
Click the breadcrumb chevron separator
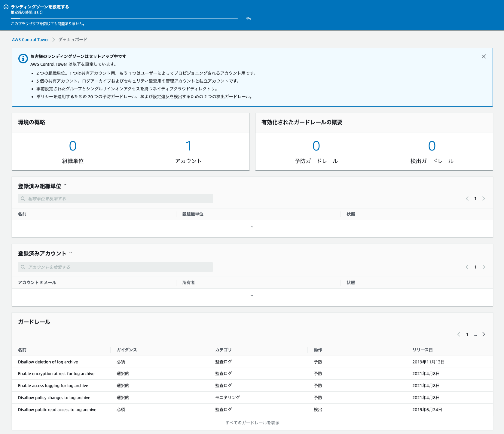tap(53, 40)
